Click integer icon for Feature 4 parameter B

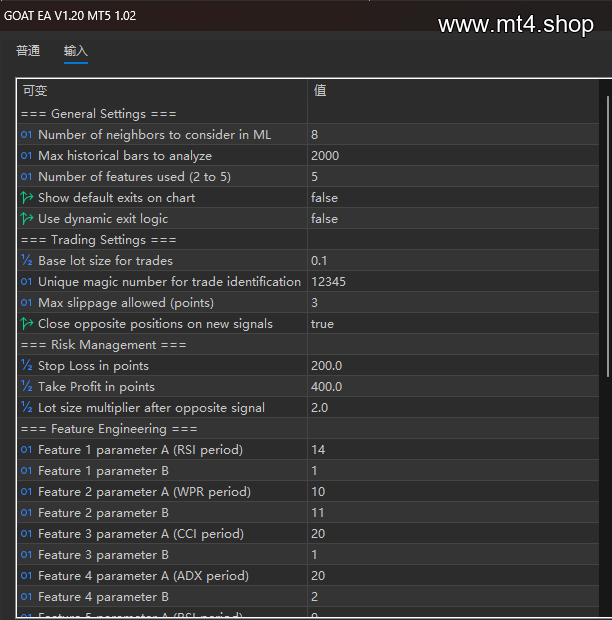[26, 597]
